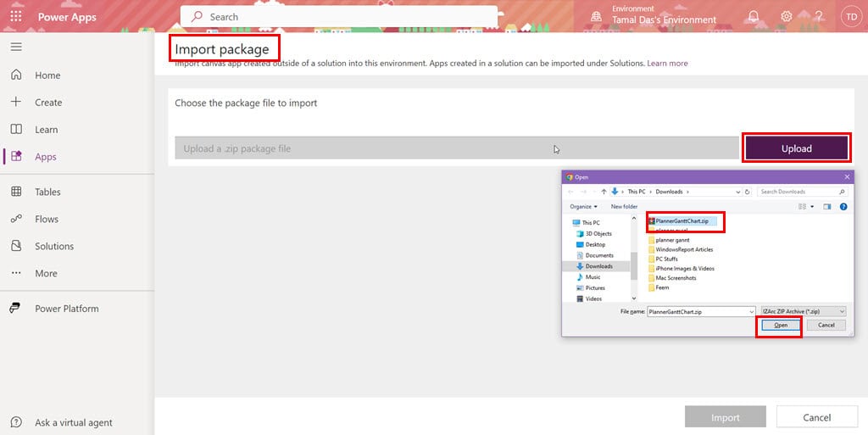Image resolution: width=868 pixels, height=435 pixels.
Task: Click New folder in Open dialog
Action: (624, 206)
